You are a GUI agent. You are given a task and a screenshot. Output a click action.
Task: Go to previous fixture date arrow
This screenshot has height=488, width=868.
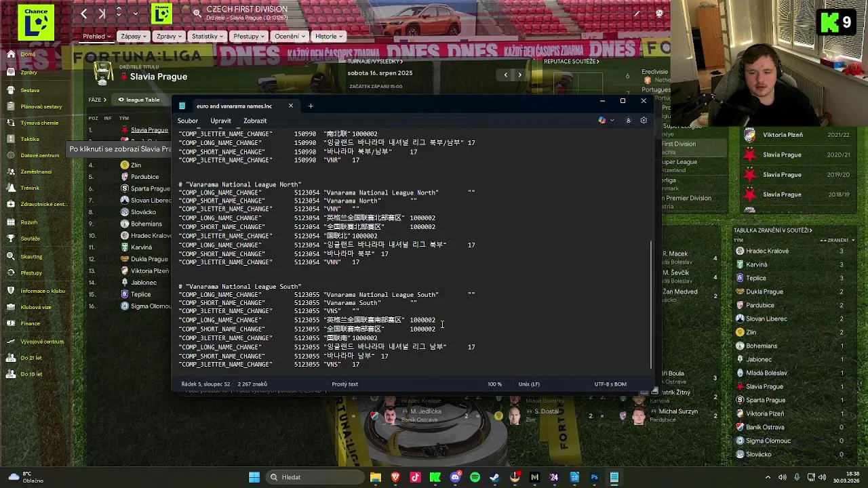click(505, 75)
